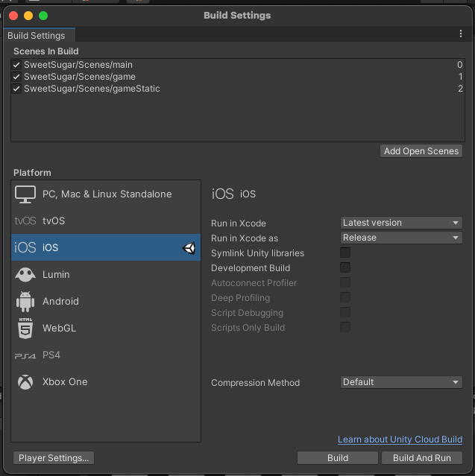Open the three-dot window options menu

pos(461,34)
